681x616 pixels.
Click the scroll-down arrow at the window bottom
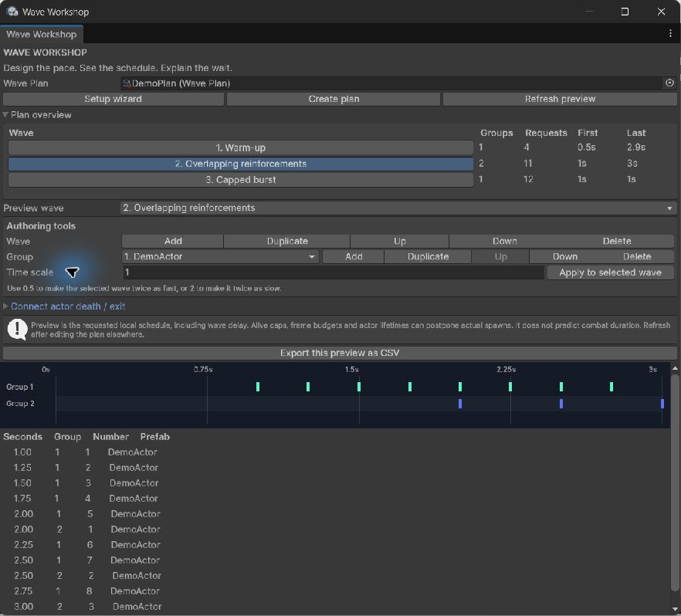coord(675,609)
